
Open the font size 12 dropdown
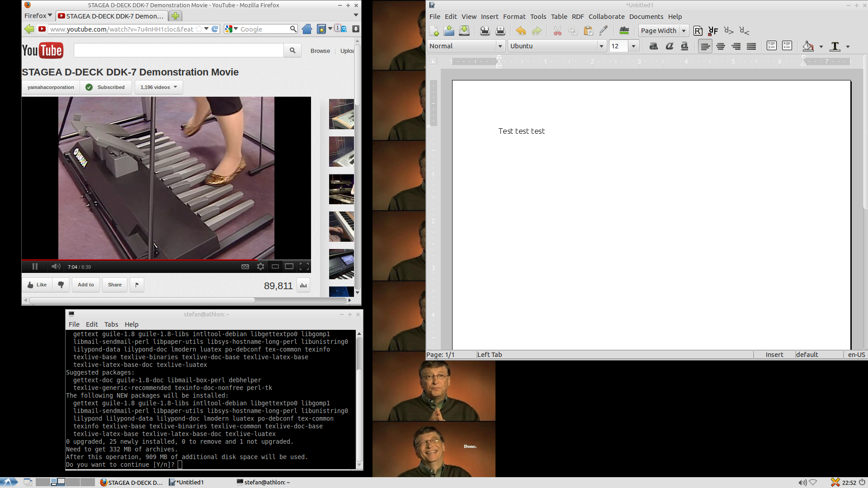click(633, 46)
